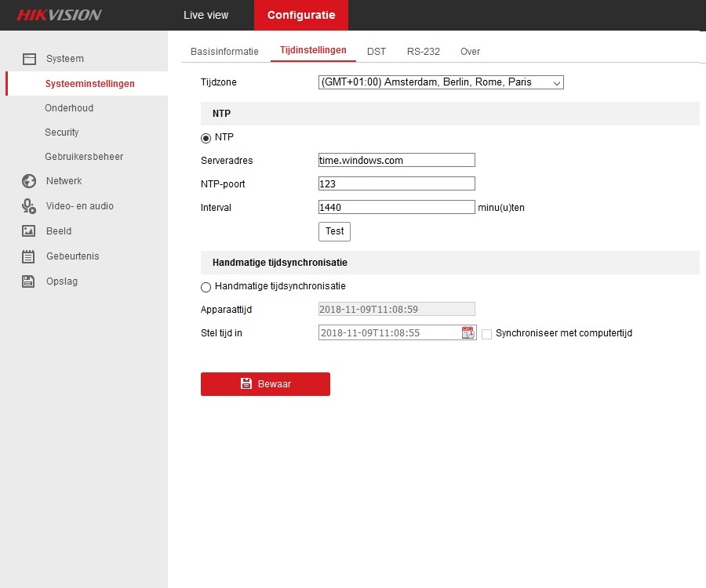
Task: Open Systeem in the sidebar
Action: (65, 59)
